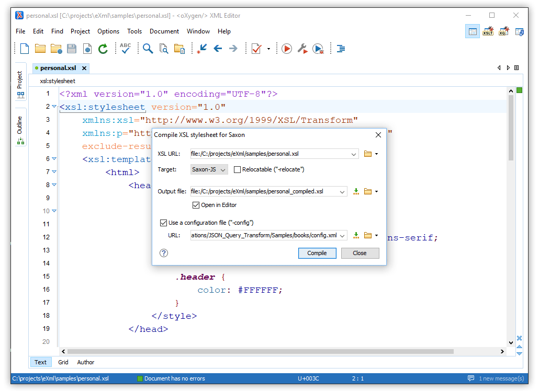Viewport: 539px width, 392px height.
Task: Format and indent with the indent icon
Action: (341, 49)
